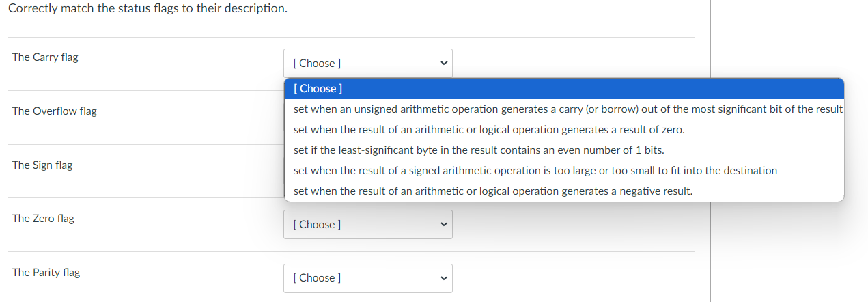Click the question prompt about status flags
Image resolution: width=868 pixels, height=302 pixels.
(148, 10)
